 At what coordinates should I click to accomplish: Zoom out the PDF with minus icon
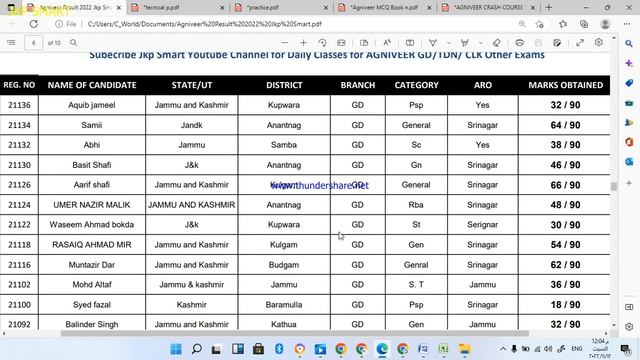pos(284,42)
